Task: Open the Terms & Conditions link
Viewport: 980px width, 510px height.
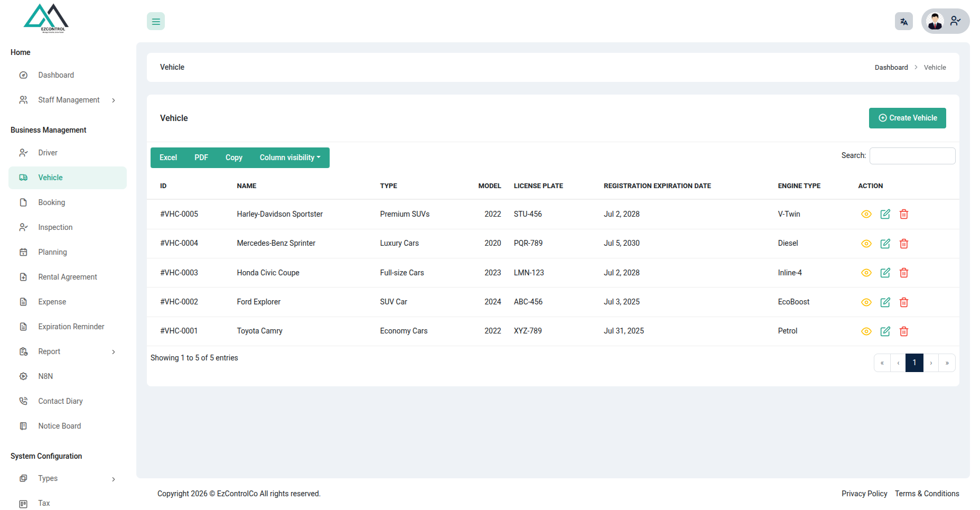Action: tap(927, 494)
